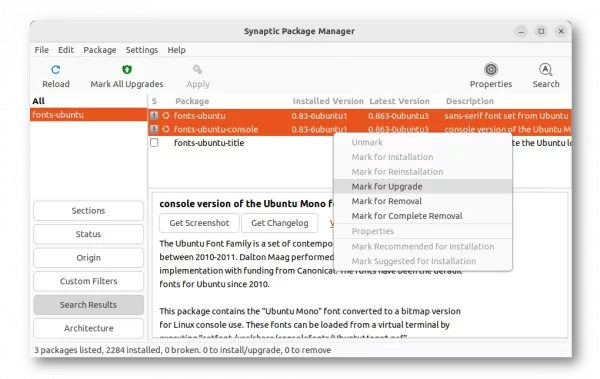Sort by the Package column header

[x=192, y=101]
